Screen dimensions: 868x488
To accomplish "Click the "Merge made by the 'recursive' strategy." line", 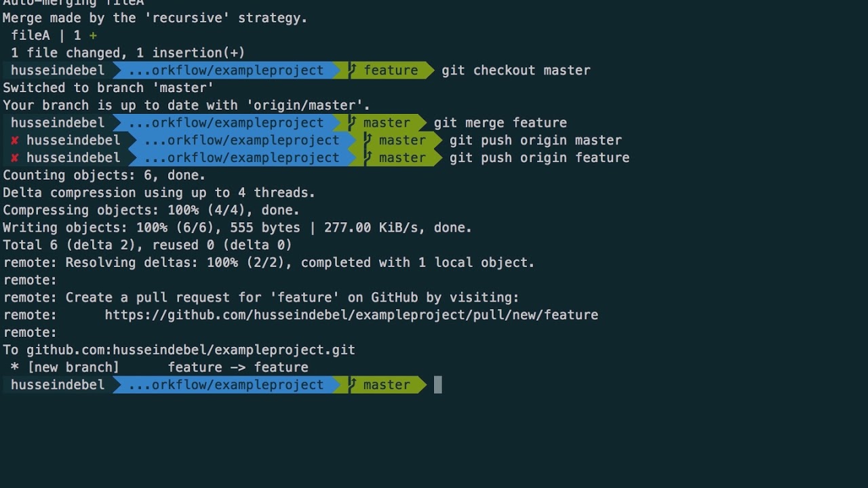I will tap(155, 18).
